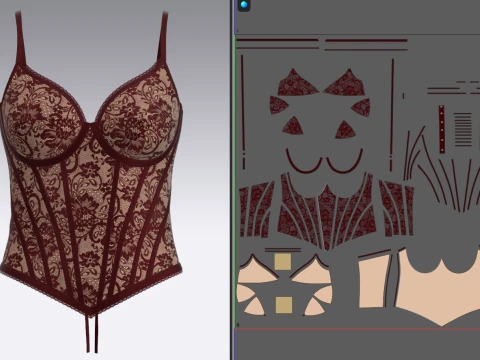Select the upper-left lace cup piece
The image size is (480, 360).
[297, 83]
